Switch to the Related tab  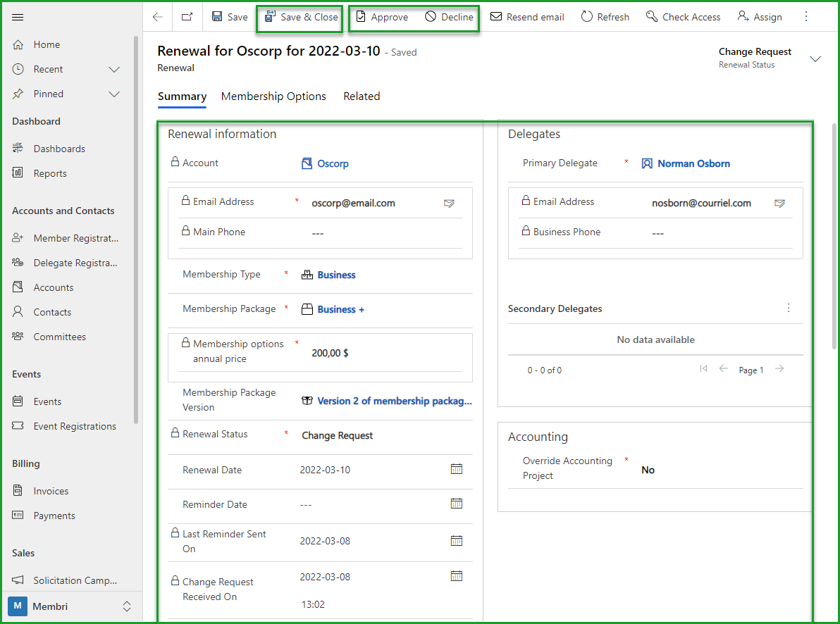(x=362, y=96)
